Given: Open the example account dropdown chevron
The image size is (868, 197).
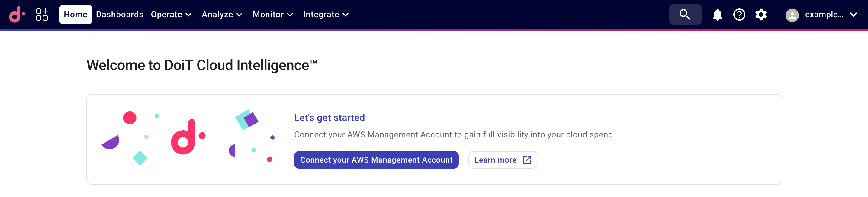Looking at the screenshot, I should click(x=853, y=15).
